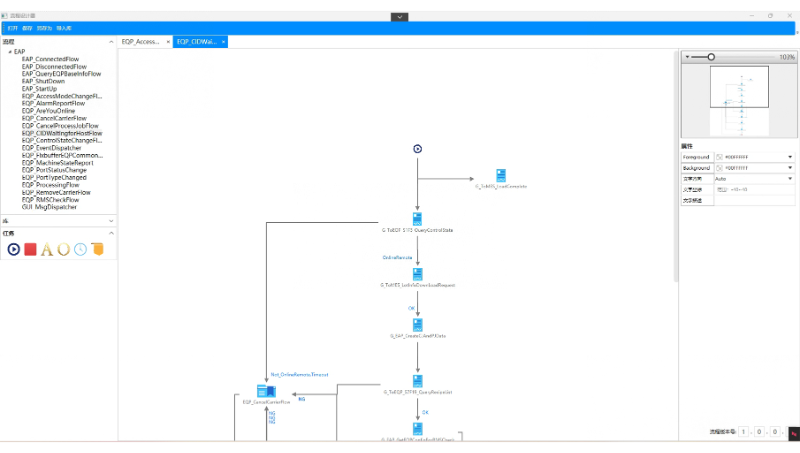
Task: Select the clock timer tool
Action: [x=81, y=249]
